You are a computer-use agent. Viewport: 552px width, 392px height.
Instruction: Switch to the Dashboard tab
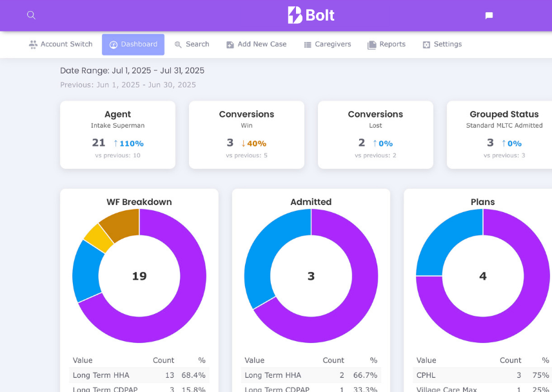133,44
